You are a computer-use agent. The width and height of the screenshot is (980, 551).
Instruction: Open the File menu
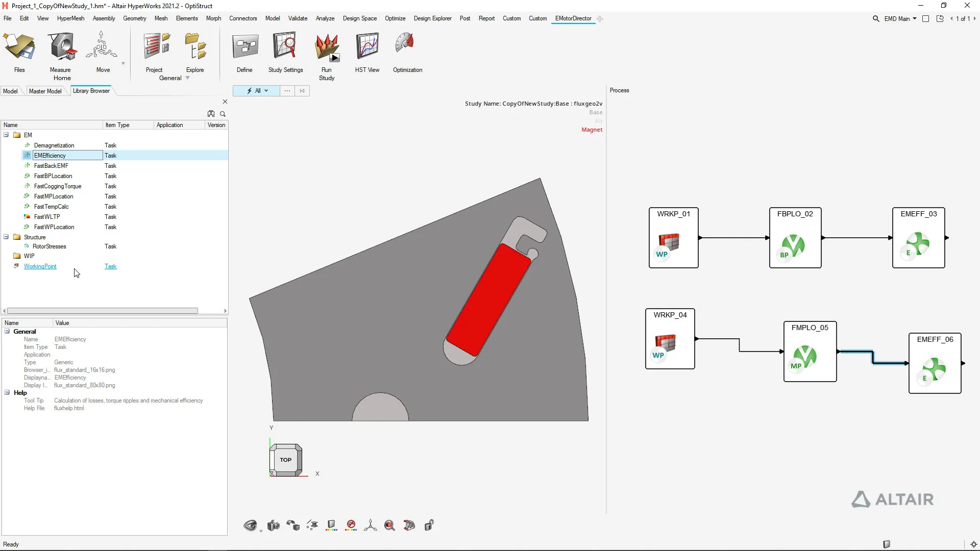pyautogui.click(x=8, y=18)
